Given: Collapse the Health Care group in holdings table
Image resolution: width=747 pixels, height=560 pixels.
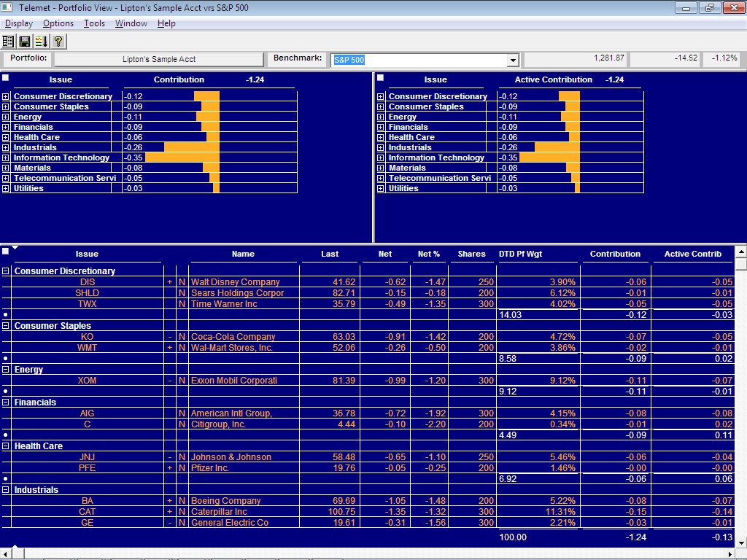Looking at the screenshot, I should tap(5, 446).
